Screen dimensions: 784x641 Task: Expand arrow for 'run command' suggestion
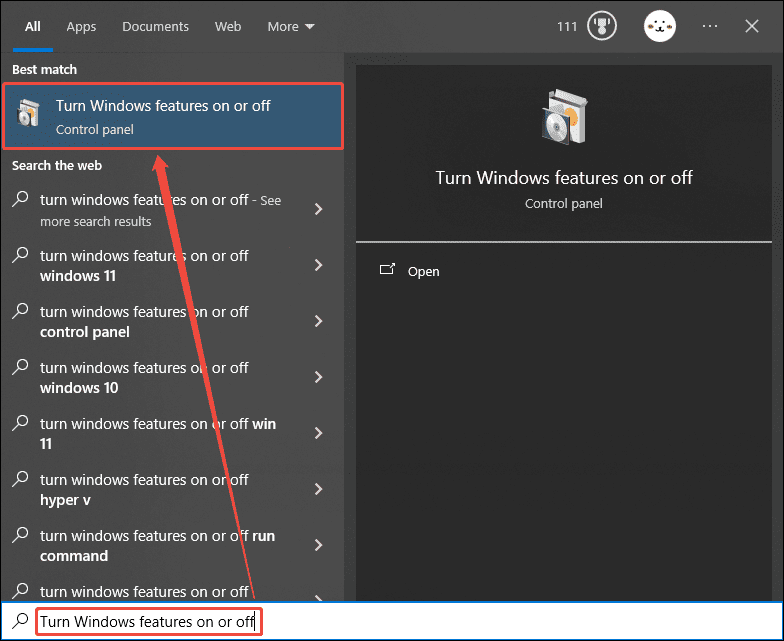[318, 545]
